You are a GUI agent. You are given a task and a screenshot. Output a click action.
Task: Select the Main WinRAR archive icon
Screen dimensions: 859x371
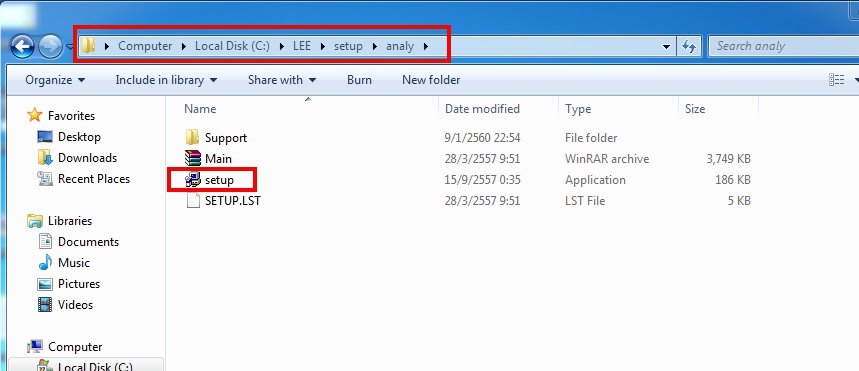[193, 158]
